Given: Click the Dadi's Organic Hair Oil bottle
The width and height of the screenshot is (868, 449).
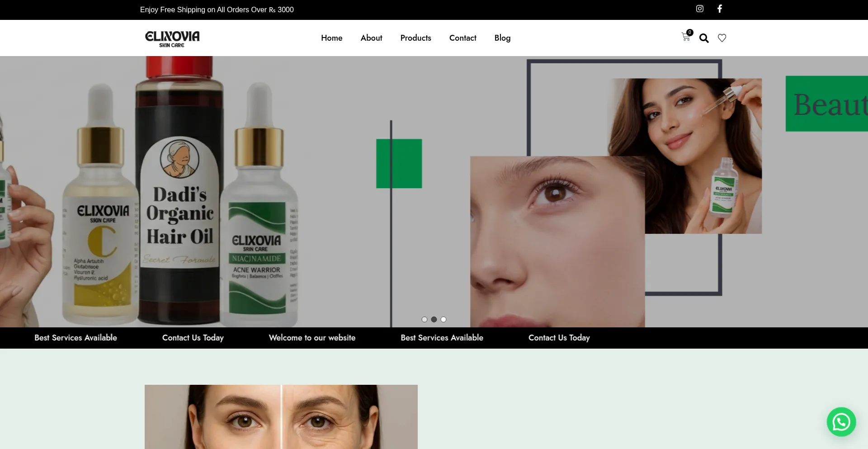Looking at the screenshot, I should pyautogui.click(x=180, y=190).
